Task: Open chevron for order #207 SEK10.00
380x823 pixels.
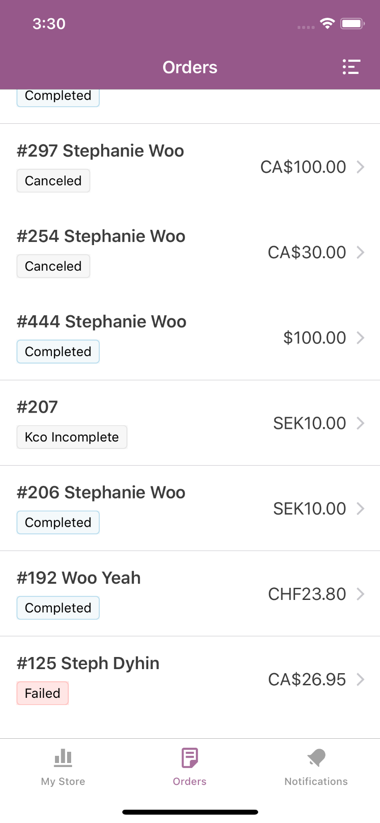Action: coord(360,423)
